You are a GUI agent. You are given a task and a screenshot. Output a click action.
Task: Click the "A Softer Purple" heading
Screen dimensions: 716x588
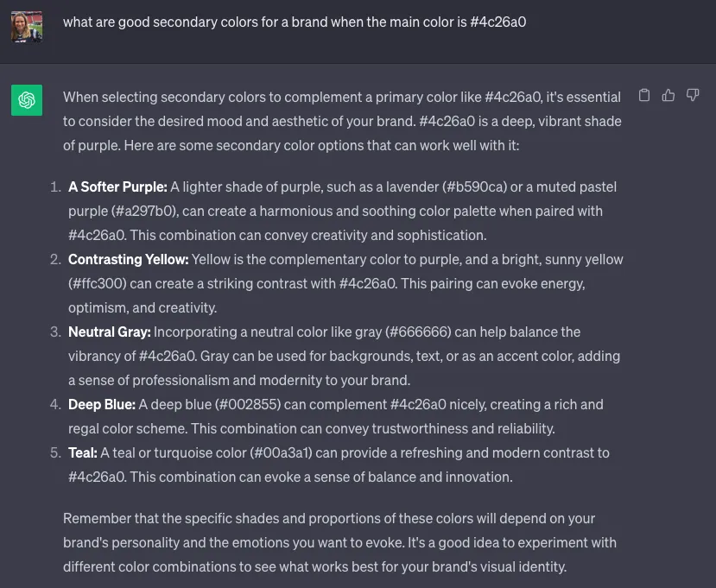point(117,187)
